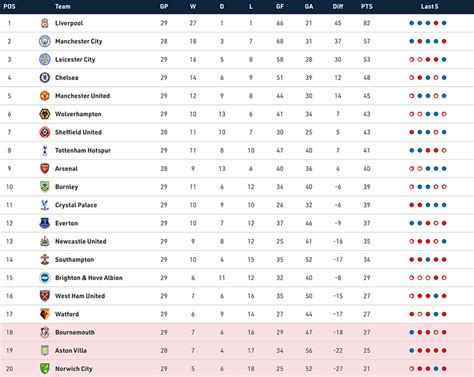Image resolution: width=474 pixels, height=377 pixels.
Task: Open the Aston Villa team link
Action: (71, 350)
